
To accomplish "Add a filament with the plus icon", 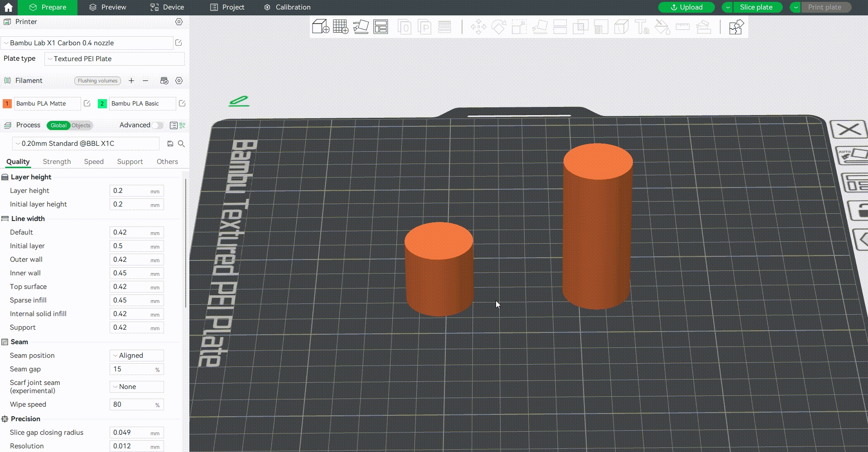I will click(131, 81).
